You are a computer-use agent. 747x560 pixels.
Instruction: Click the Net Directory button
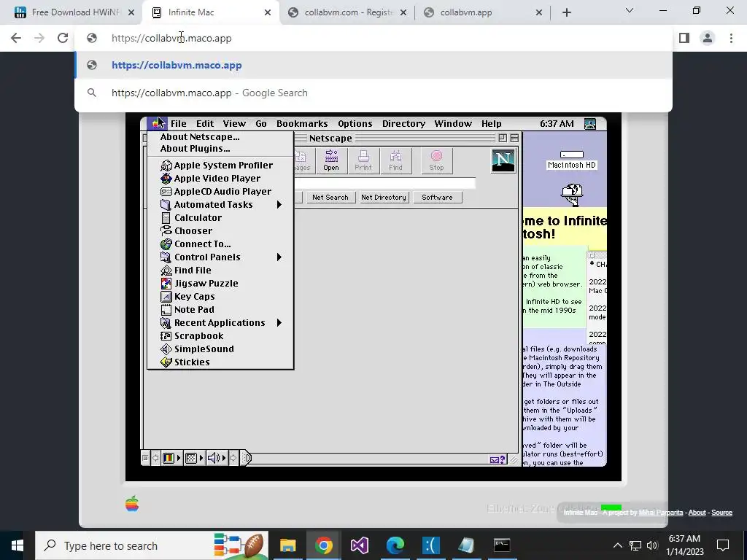click(384, 197)
